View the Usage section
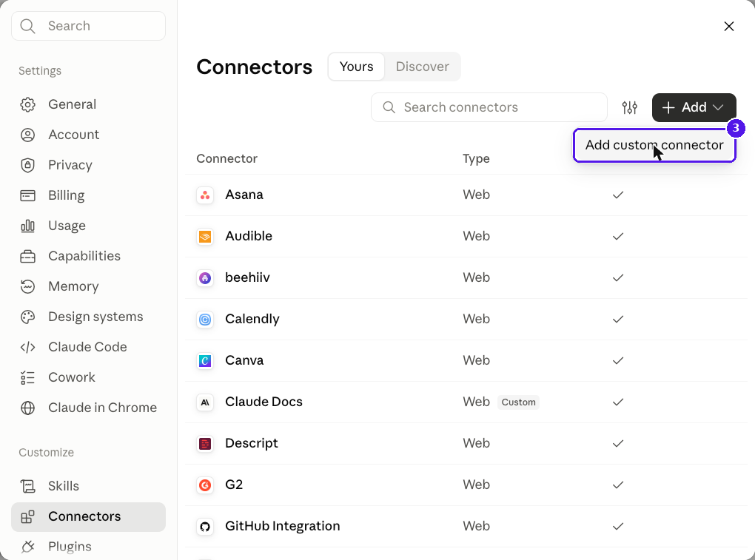The height and width of the screenshot is (560, 755). point(89,226)
